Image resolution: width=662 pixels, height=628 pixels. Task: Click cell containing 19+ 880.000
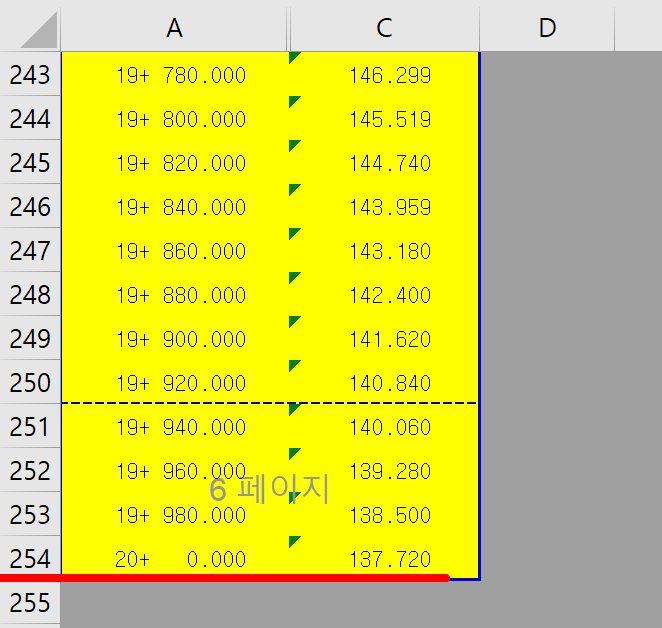tap(175, 294)
